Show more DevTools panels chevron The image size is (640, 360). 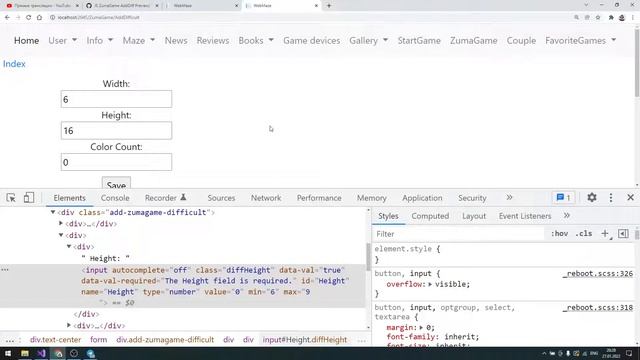click(509, 198)
